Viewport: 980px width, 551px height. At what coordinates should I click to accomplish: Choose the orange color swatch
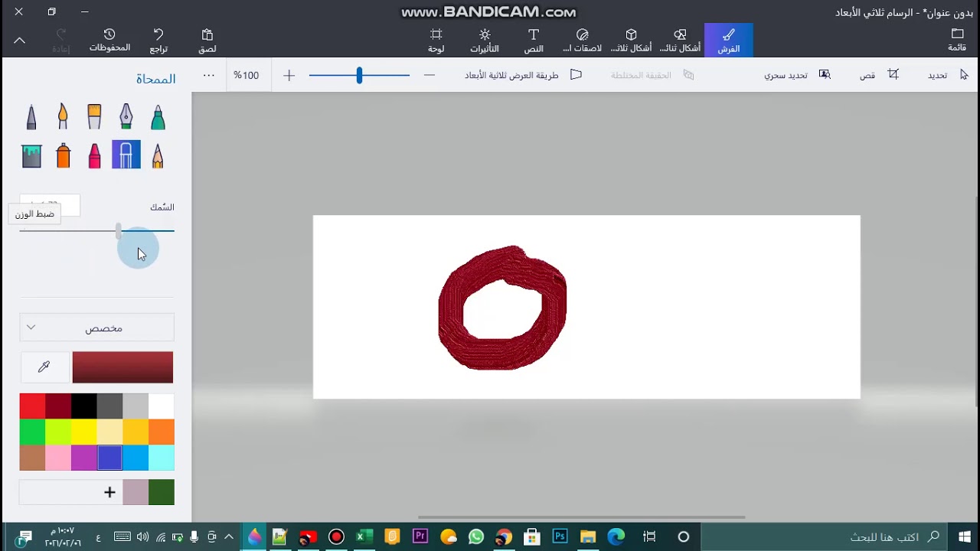162,432
